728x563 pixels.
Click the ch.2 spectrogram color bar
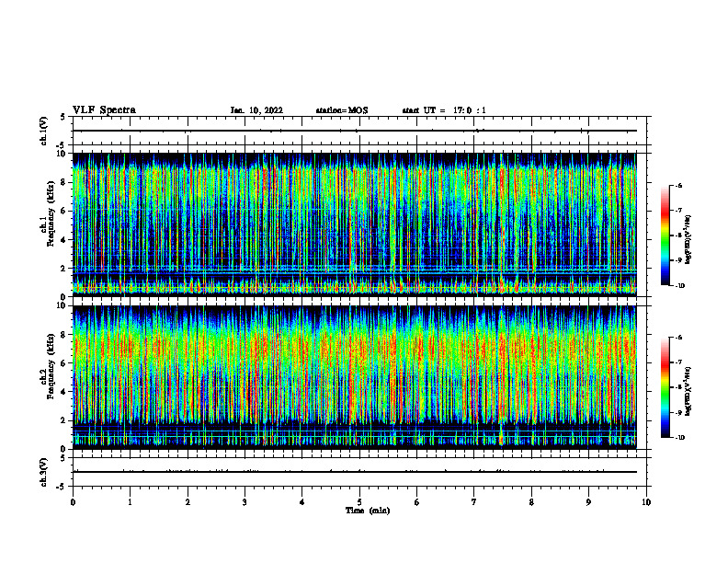(x=665, y=387)
